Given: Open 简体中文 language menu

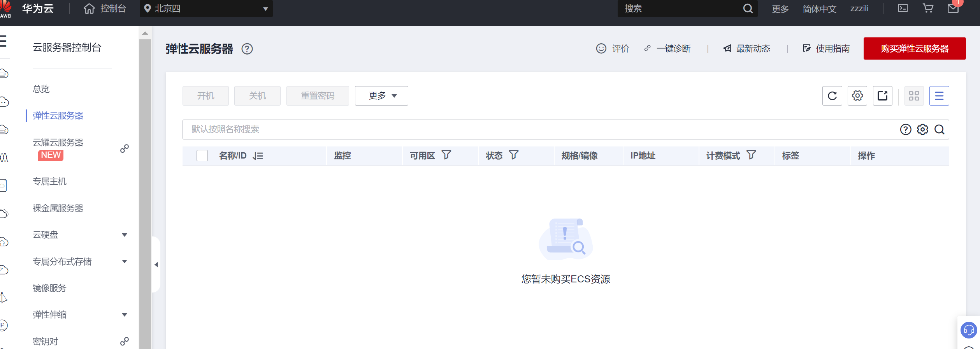Looking at the screenshot, I should [x=819, y=9].
